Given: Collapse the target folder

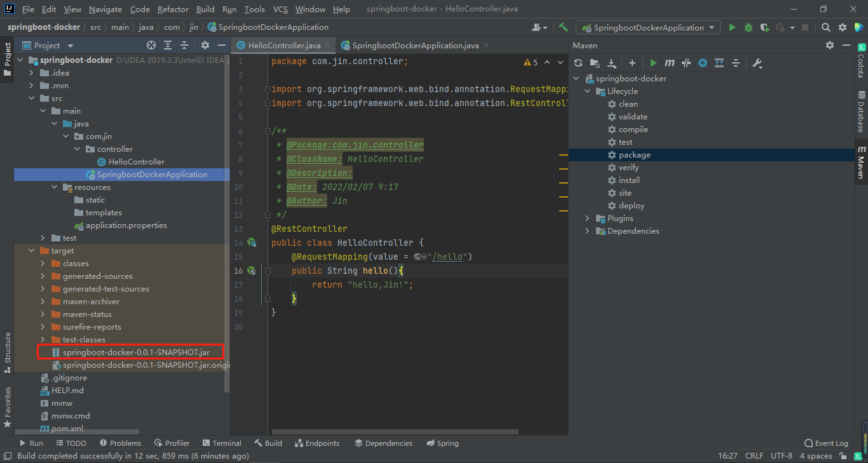Looking at the screenshot, I should pos(31,251).
